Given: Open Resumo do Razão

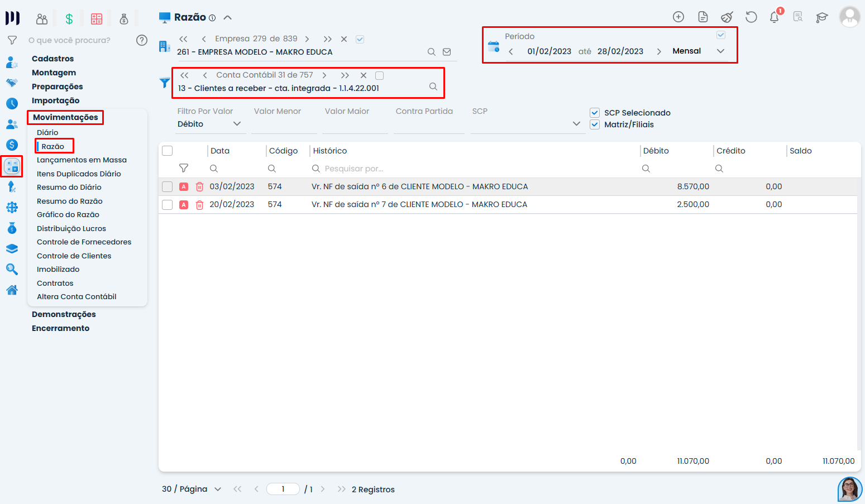Looking at the screenshot, I should pyautogui.click(x=70, y=201).
